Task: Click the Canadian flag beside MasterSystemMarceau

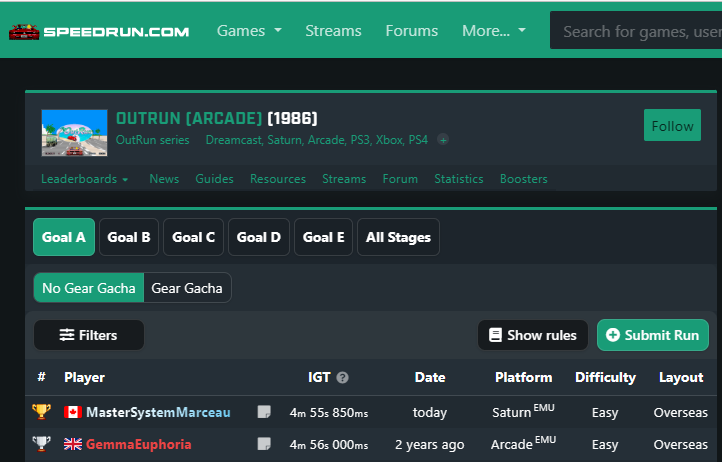Action: 73,412
